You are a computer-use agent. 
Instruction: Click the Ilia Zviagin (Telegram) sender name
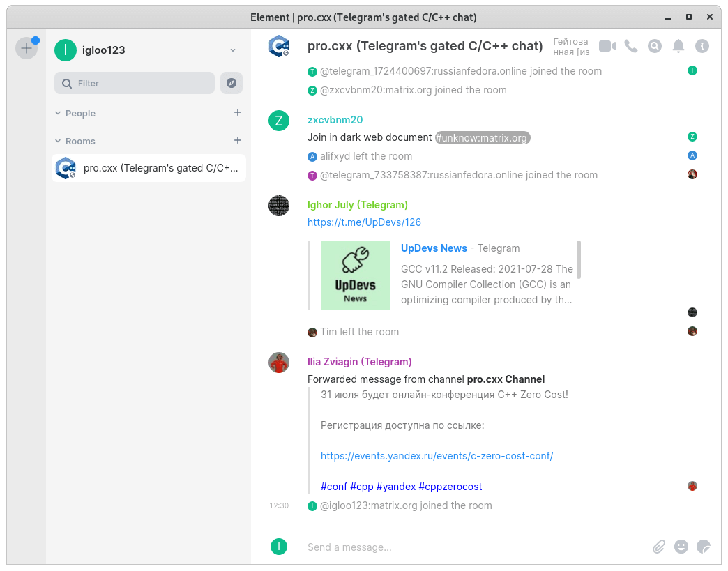(359, 362)
